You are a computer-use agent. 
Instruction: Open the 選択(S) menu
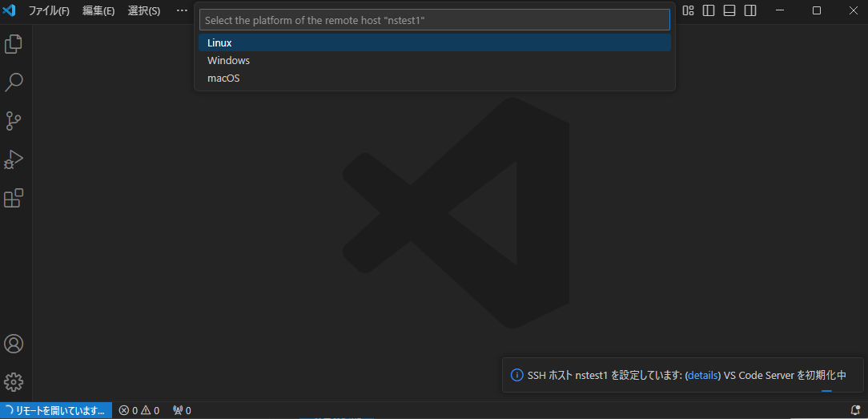(x=144, y=10)
